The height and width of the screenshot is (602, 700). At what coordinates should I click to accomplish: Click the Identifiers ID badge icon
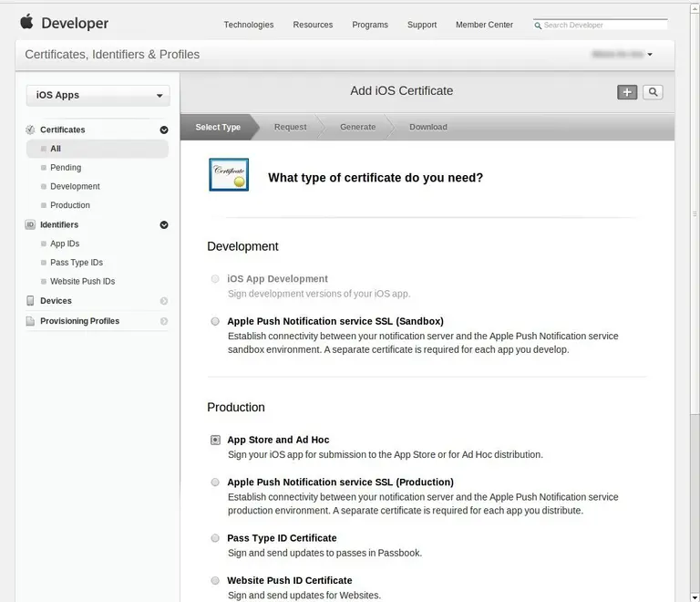(30, 224)
